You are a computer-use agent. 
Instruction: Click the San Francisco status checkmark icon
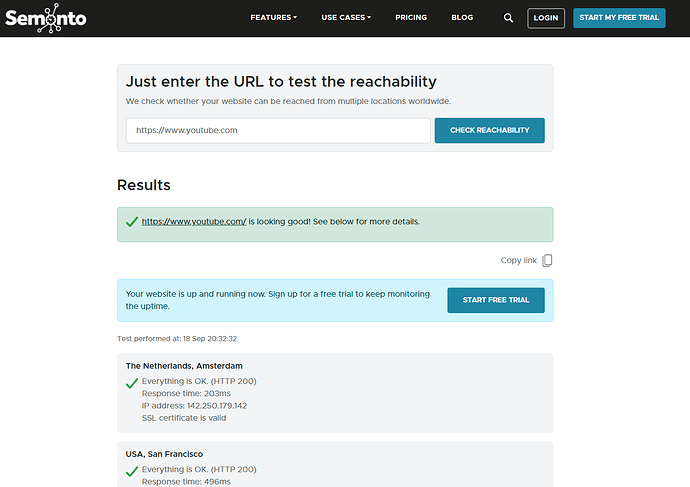[132, 471]
